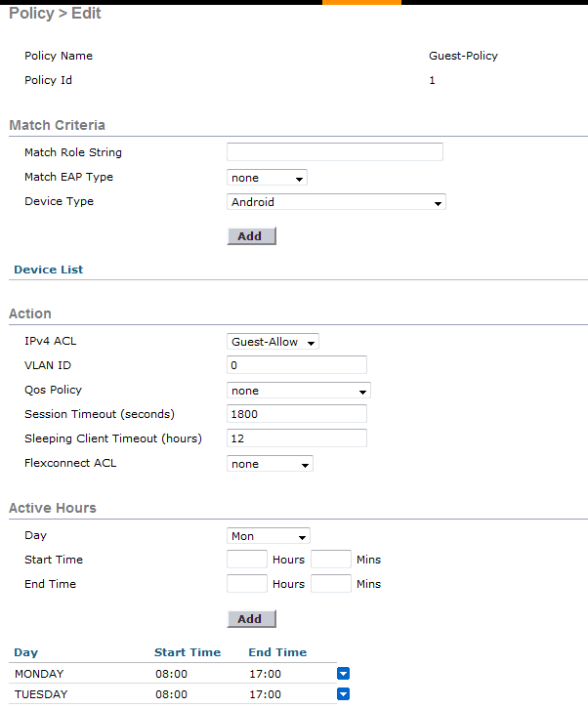The width and height of the screenshot is (588, 708).
Task: Open the blue dropdown icon for TUESDAY row
Action: tap(343, 693)
